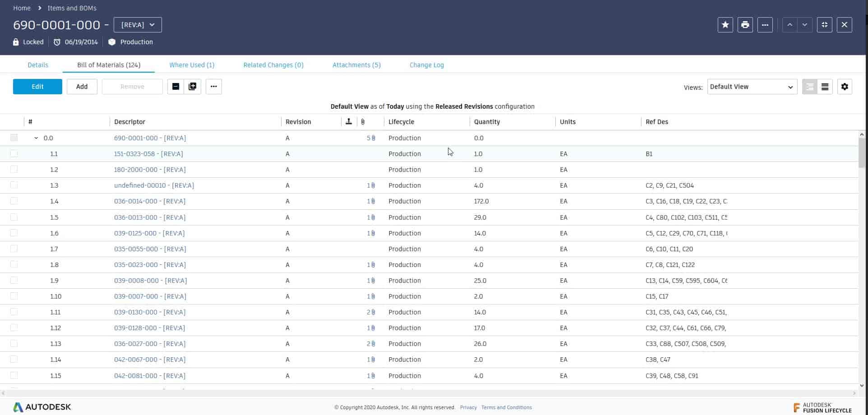The height and width of the screenshot is (415, 868).
Task: Switch to the Where Used (1) tab
Action: coord(192,65)
